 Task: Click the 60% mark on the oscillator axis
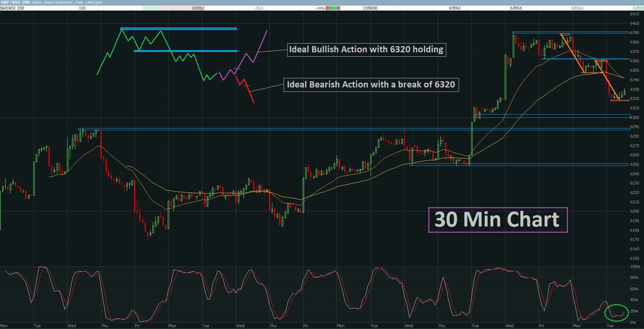pyautogui.click(x=635, y=289)
